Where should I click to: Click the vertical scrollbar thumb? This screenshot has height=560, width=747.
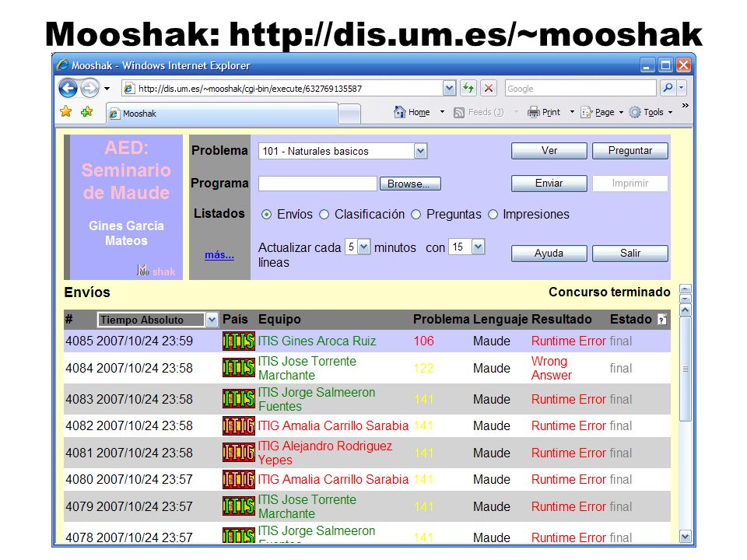click(685, 369)
